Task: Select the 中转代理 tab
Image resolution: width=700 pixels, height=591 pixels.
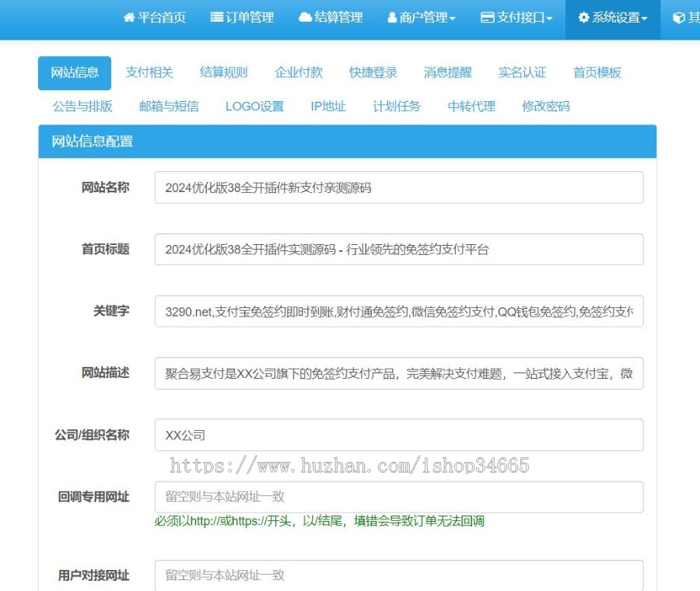Action: pyautogui.click(x=471, y=107)
